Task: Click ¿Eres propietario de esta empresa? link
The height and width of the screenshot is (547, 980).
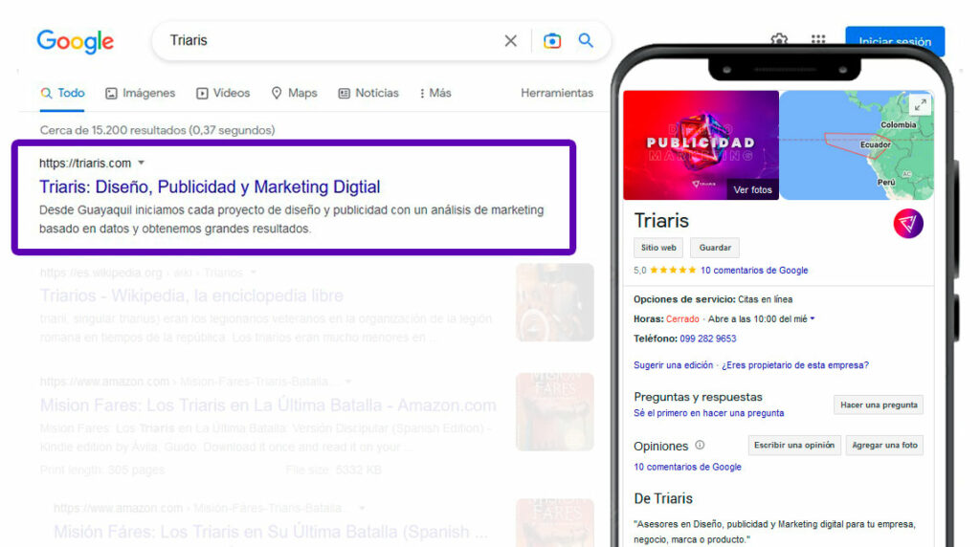Action: [795, 365]
